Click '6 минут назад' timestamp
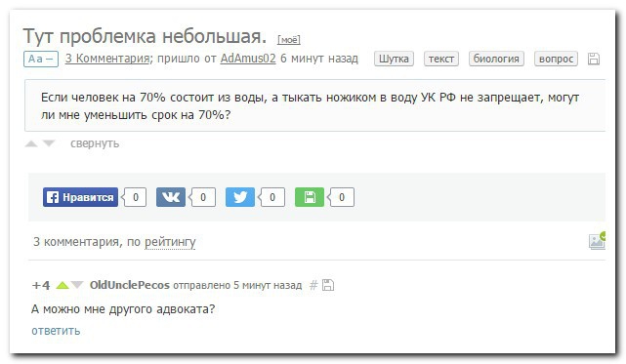The height and width of the screenshot is (364, 626). click(319, 59)
